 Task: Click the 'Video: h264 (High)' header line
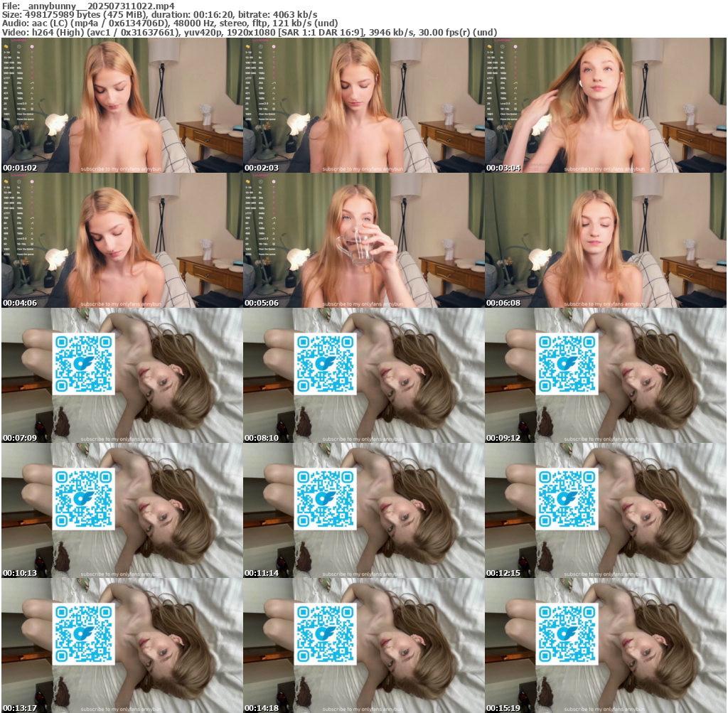tap(250, 33)
